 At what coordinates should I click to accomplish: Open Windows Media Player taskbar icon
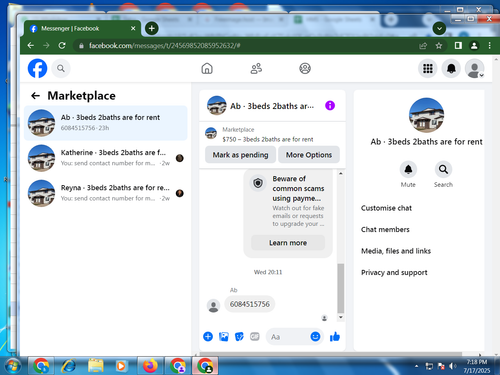[x=121, y=366]
